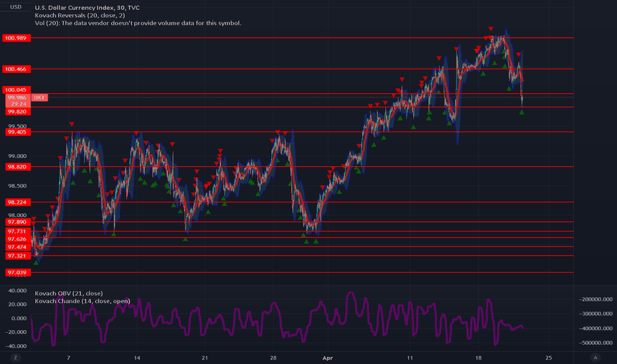Viewport: 617px width, 364px height.
Task: Select the Kovach Reversals (20, close, 2) legend
Action: click(80, 15)
